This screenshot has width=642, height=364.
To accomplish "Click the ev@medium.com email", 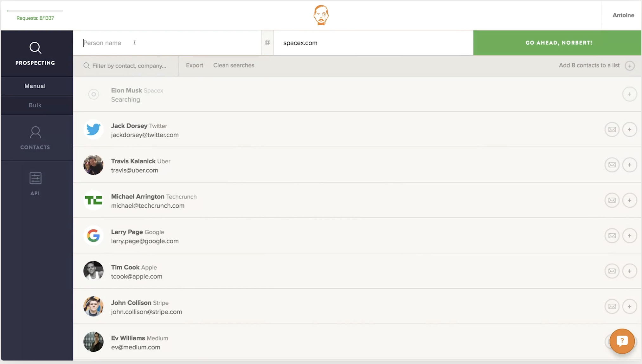I will [x=136, y=347].
